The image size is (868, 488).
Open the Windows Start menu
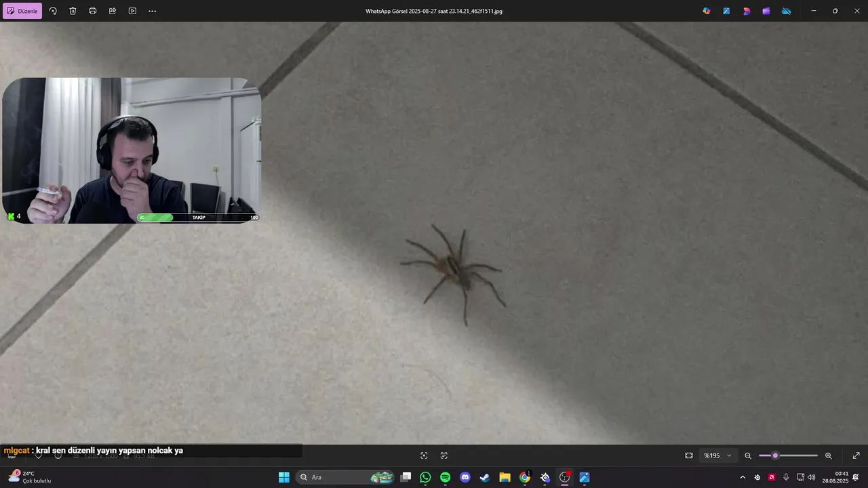[284, 477]
